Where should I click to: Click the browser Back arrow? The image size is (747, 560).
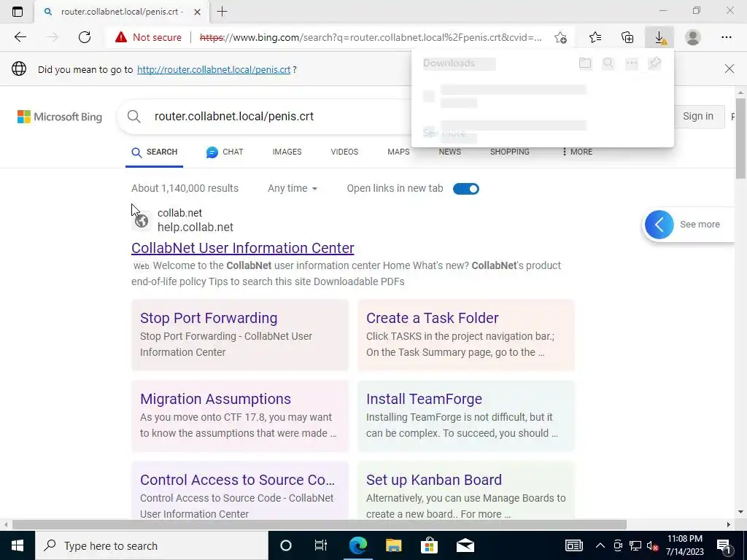tap(20, 37)
